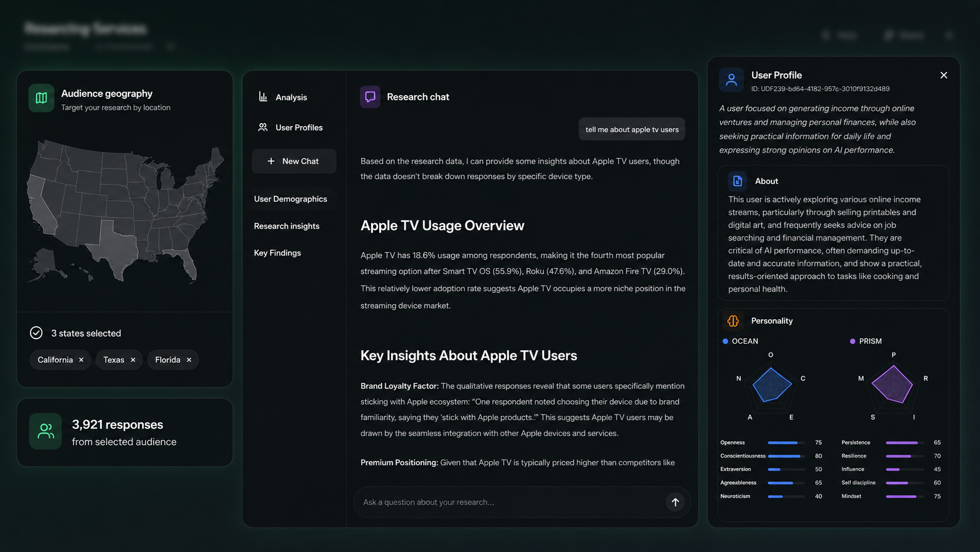Click the plus icon in New Chat
This screenshot has height=552, width=980.
(x=271, y=161)
